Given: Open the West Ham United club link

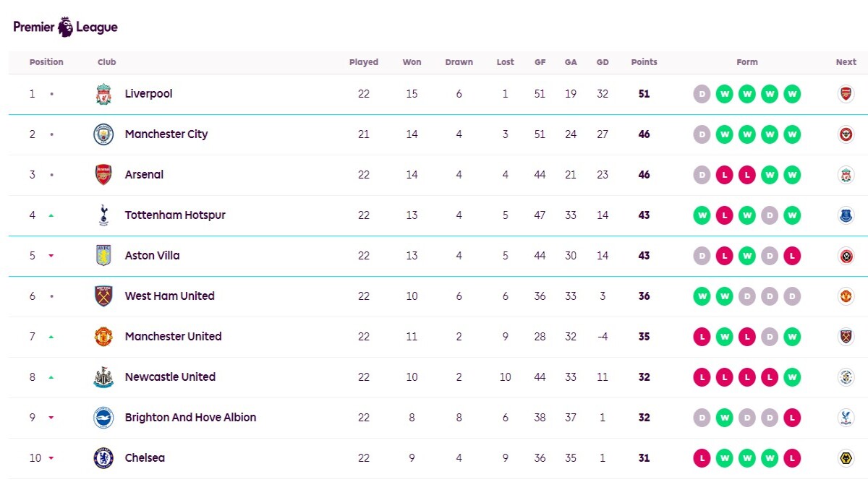Looking at the screenshot, I should [169, 296].
